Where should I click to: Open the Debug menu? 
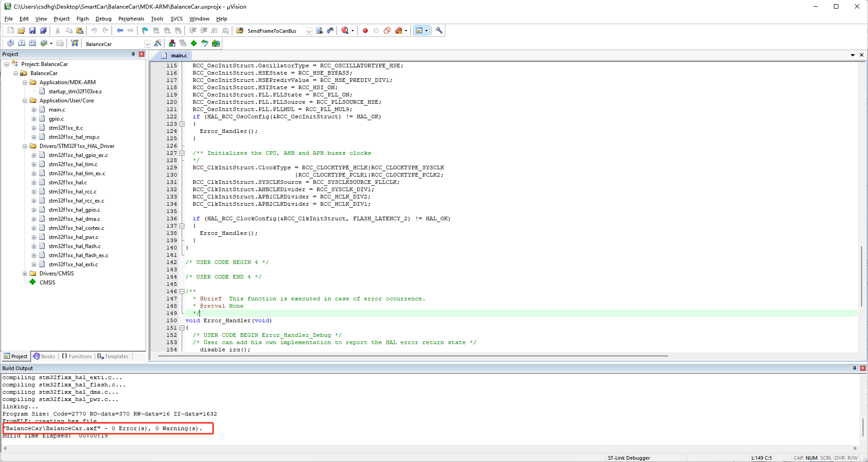[103, 19]
